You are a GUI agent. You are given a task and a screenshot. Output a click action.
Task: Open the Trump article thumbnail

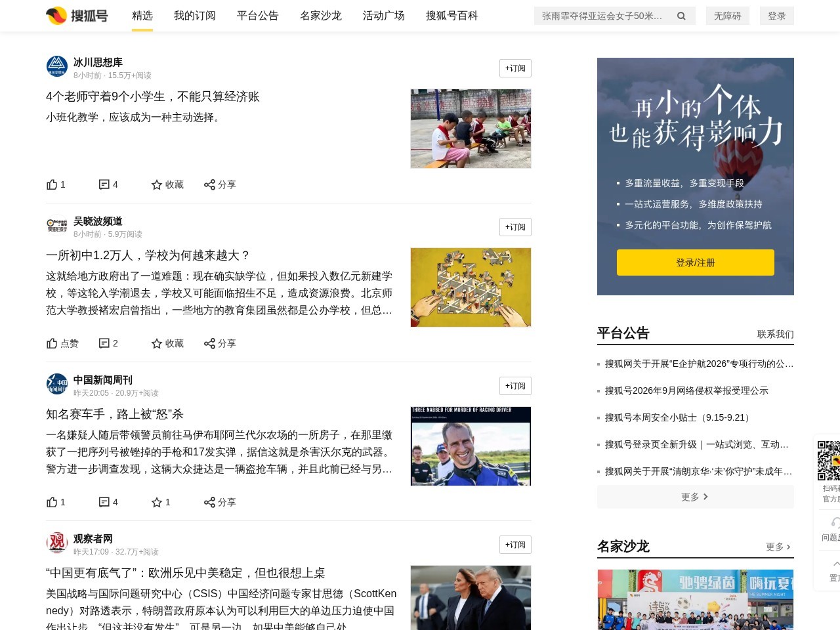click(471, 598)
